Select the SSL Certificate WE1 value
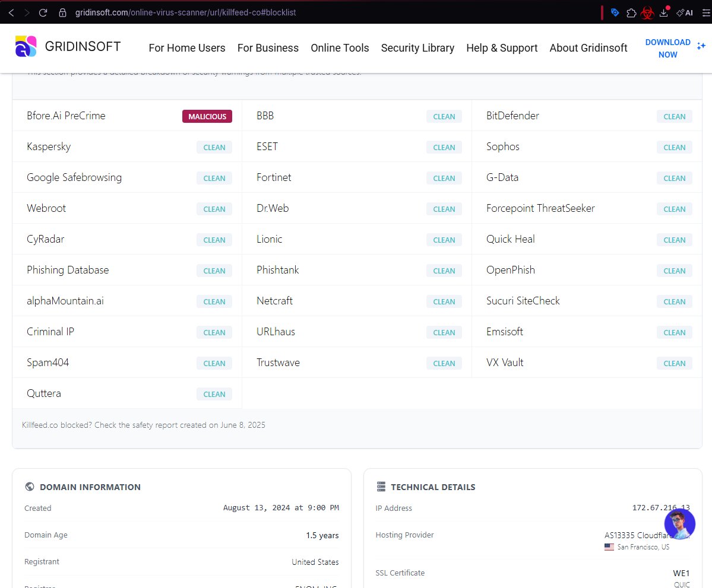The image size is (712, 588). pos(681,573)
